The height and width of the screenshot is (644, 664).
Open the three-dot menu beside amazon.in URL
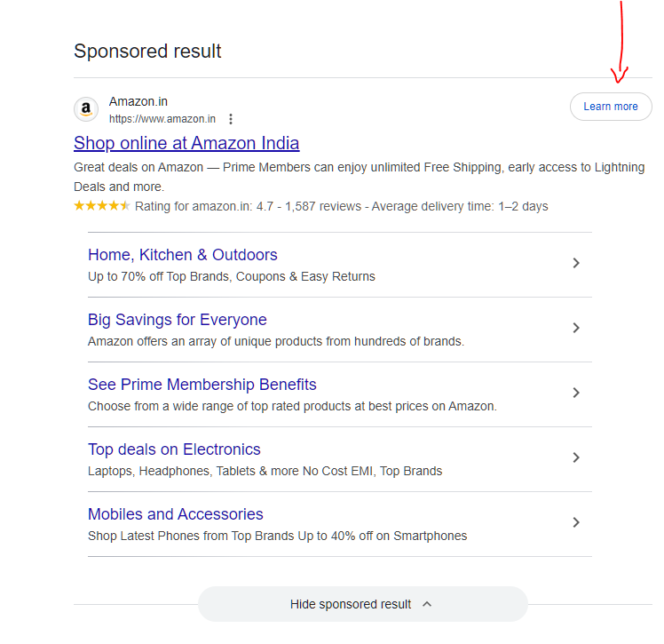click(x=231, y=119)
